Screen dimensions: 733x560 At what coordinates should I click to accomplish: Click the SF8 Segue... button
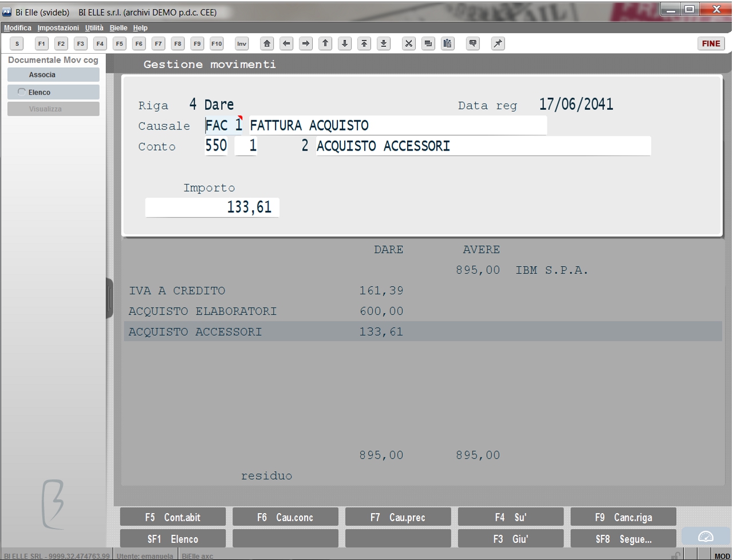click(x=624, y=539)
